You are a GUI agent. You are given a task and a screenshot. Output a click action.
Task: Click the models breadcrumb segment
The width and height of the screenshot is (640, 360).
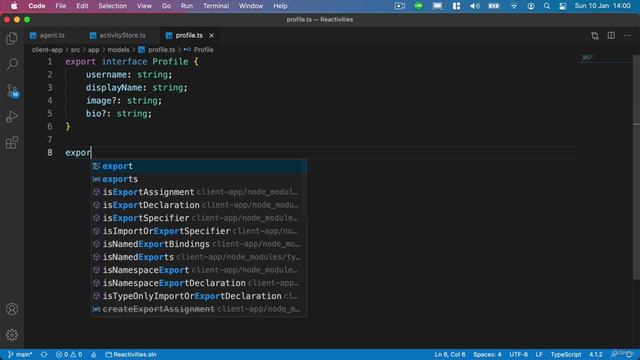(118, 50)
